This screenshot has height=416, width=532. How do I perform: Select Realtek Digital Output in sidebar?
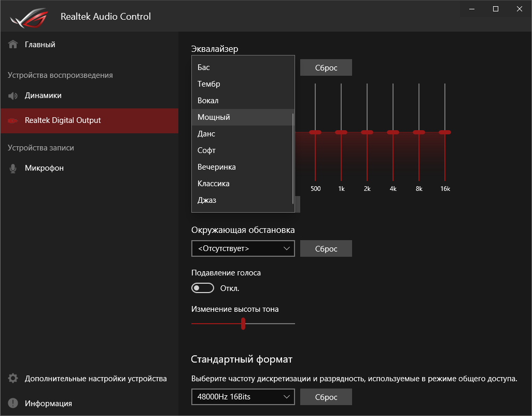(x=90, y=121)
